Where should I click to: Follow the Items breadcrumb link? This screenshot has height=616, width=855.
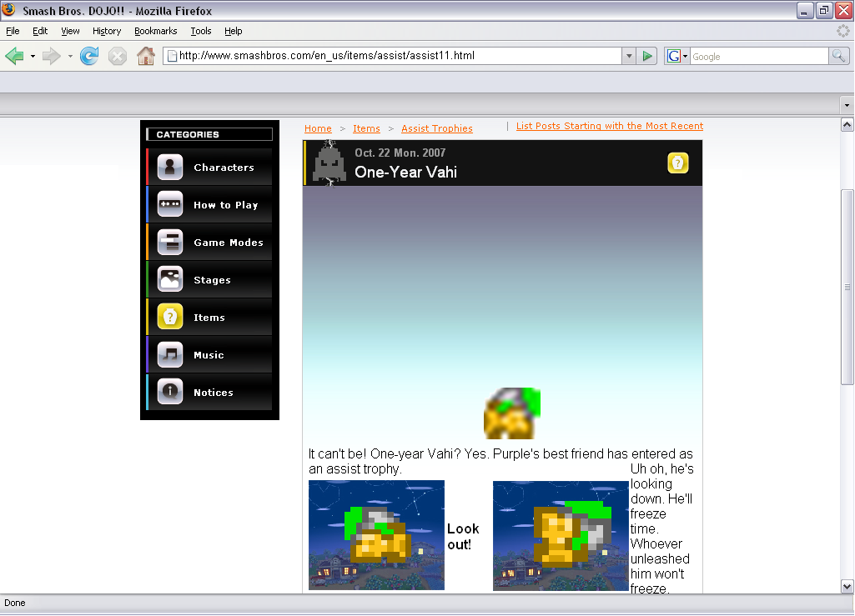pos(366,128)
